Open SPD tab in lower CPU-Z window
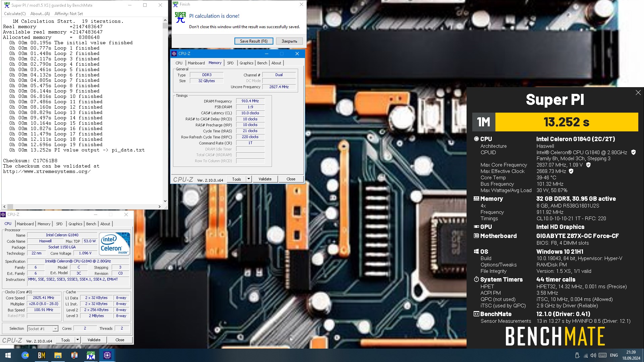The image size is (644, 362). [x=59, y=224]
